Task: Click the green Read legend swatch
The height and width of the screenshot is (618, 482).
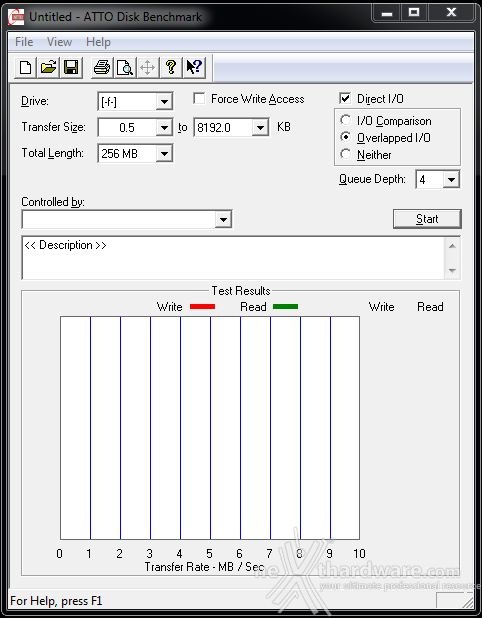Action: 285,306
